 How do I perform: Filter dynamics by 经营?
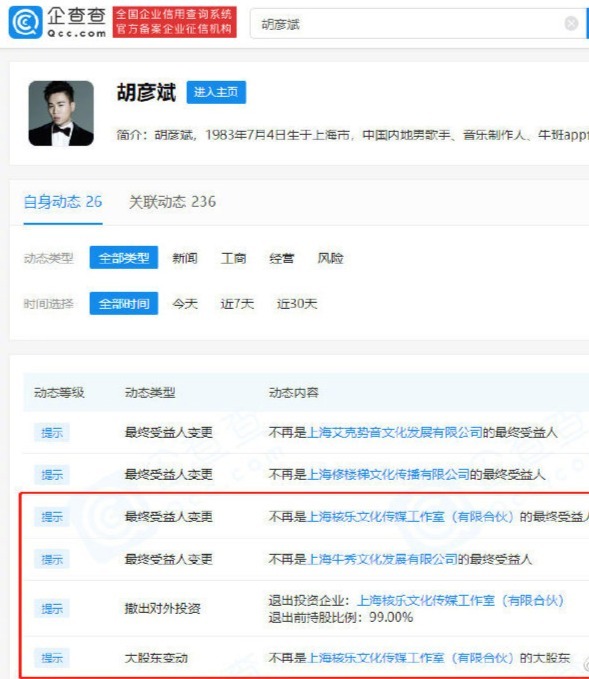(282, 258)
